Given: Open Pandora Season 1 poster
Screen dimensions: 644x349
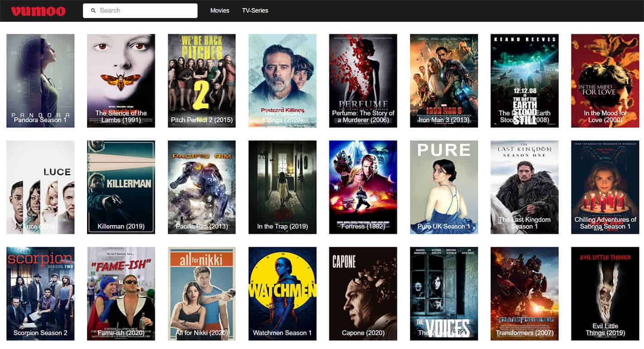Looking at the screenshot, I should click(x=40, y=81).
